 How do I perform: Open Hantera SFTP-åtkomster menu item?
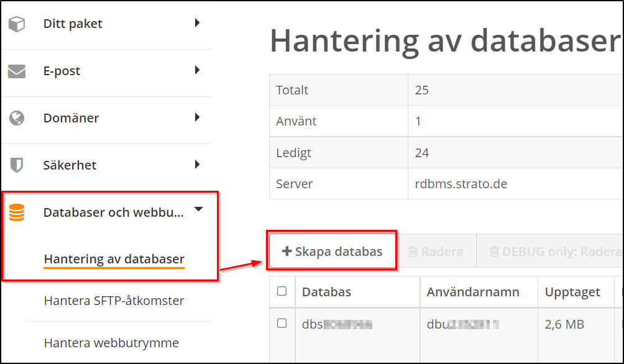click(114, 301)
